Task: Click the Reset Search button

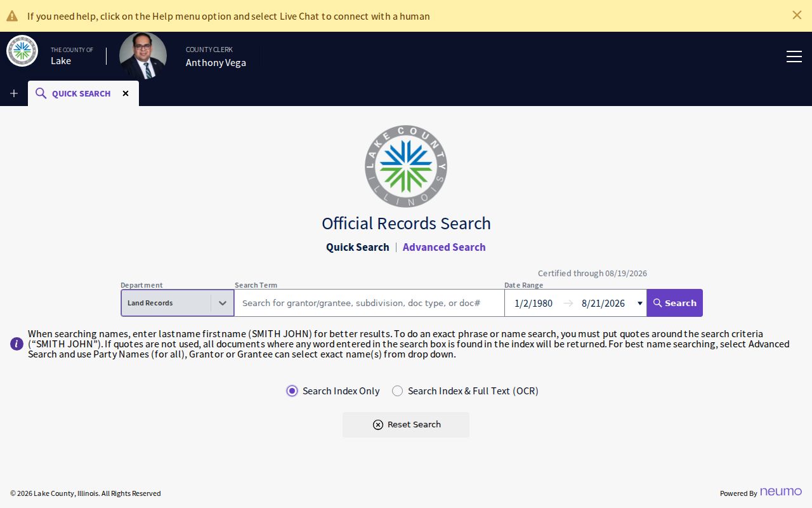Action: point(406,425)
